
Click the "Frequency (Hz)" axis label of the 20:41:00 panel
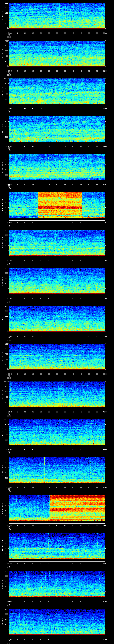point(3,470)
